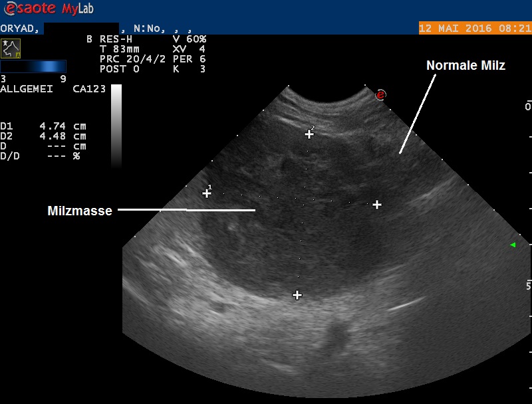The height and width of the screenshot is (404, 532).
Task: Click the bottom caliper cross marker
Action: point(297,295)
